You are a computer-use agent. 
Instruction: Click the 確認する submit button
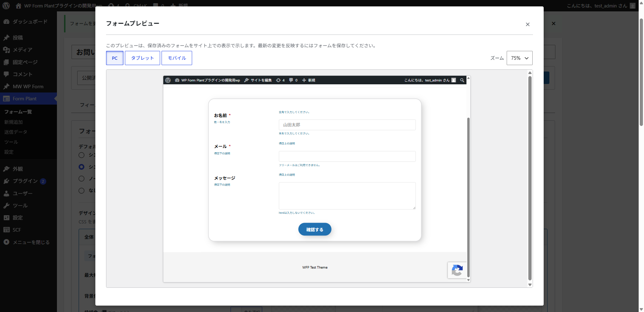point(315,229)
